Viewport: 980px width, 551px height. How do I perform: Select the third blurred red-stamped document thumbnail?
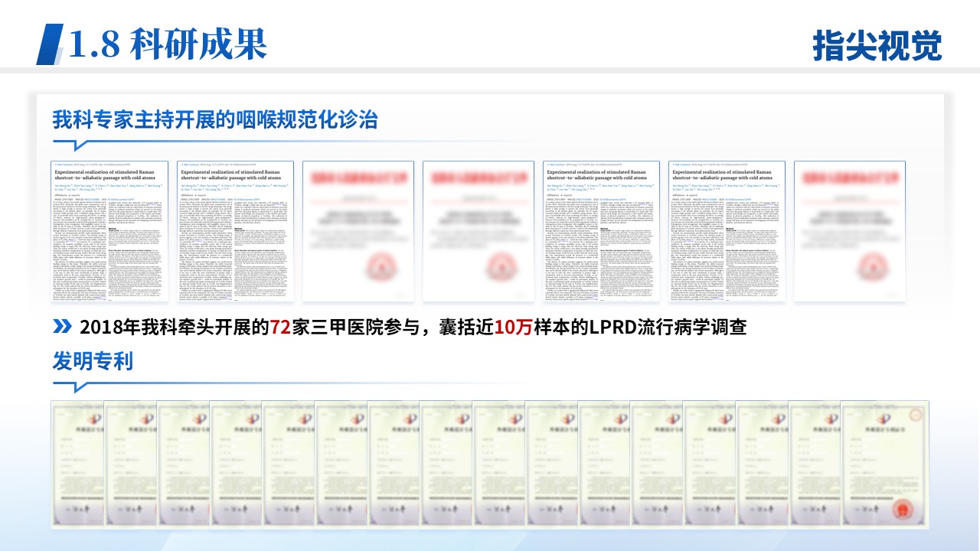358,233
